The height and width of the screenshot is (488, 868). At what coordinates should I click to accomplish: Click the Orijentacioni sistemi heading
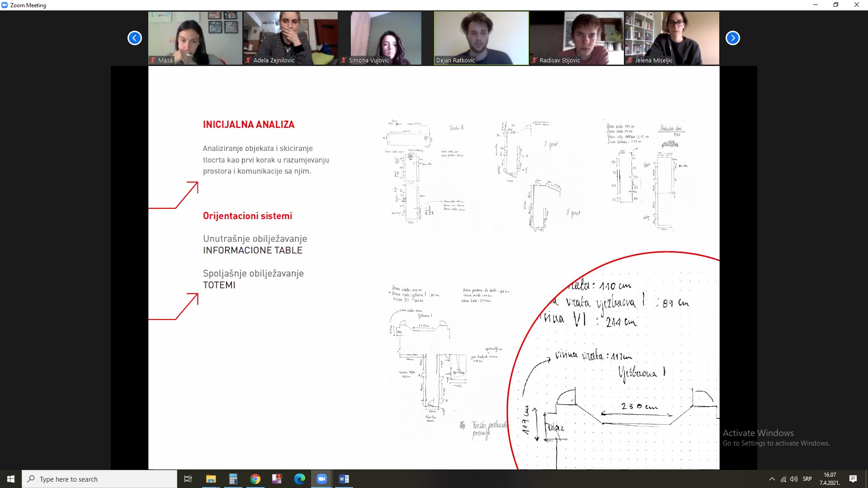tap(247, 216)
